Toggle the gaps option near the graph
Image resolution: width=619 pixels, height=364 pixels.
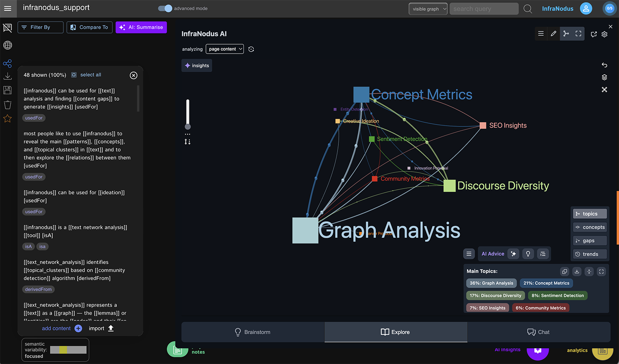[x=589, y=241]
